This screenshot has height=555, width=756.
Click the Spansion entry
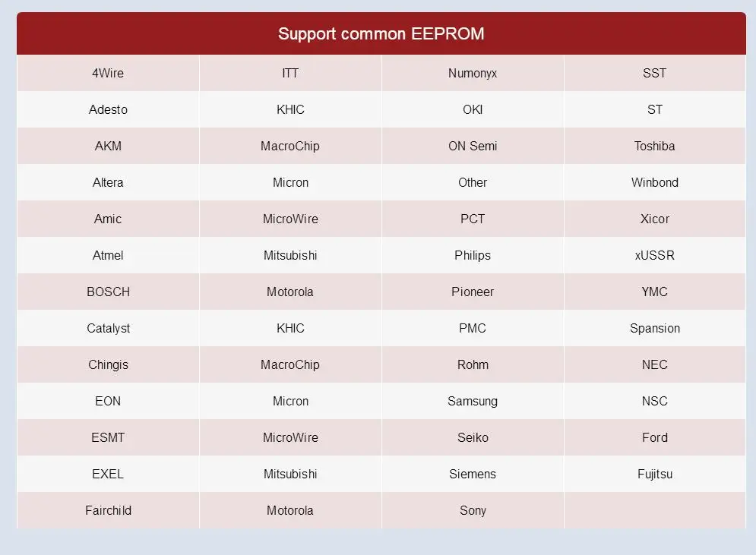tap(654, 328)
